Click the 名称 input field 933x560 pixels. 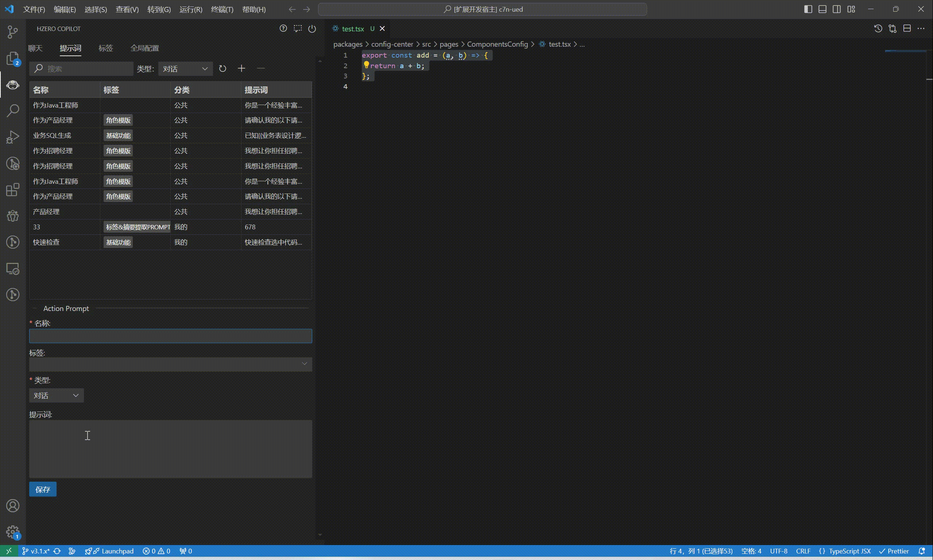(171, 336)
